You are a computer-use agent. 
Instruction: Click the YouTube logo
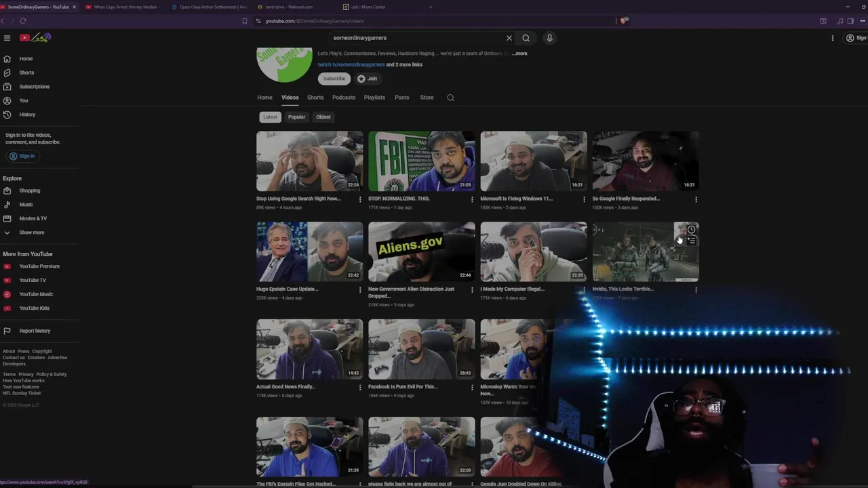click(x=35, y=37)
